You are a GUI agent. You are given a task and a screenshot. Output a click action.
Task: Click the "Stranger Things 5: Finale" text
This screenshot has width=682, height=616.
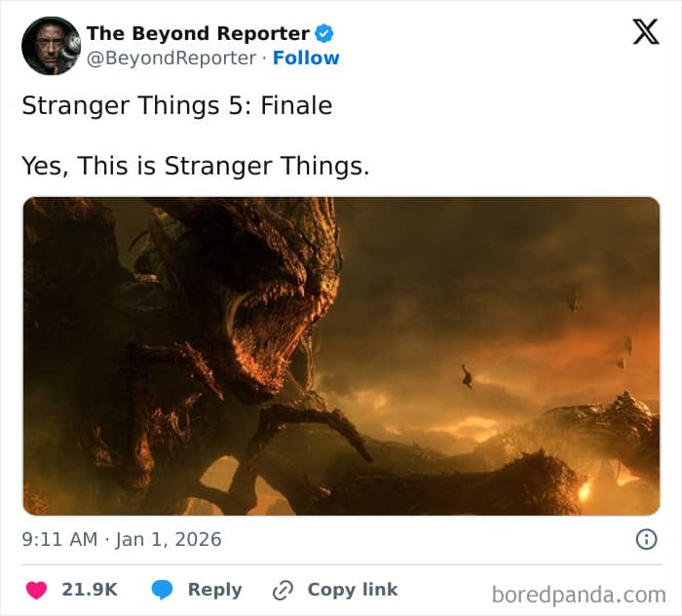(176, 105)
